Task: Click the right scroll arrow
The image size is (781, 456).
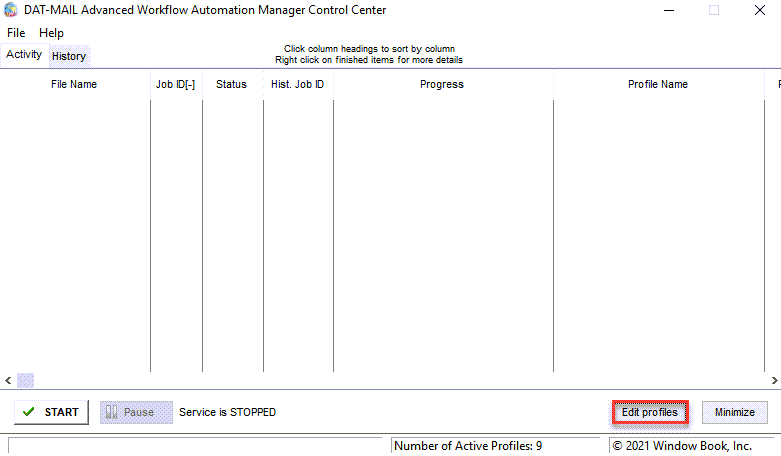Action: pos(774,380)
